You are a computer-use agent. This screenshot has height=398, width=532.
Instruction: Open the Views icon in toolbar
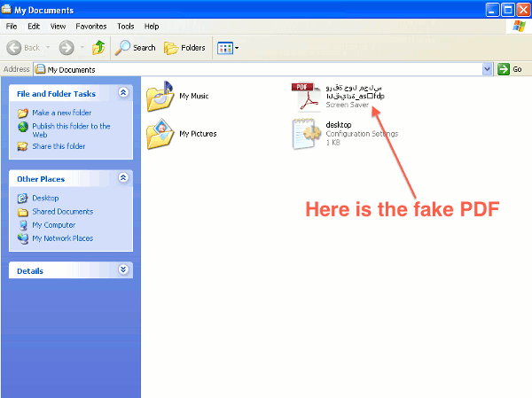click(x=225, y=48)
